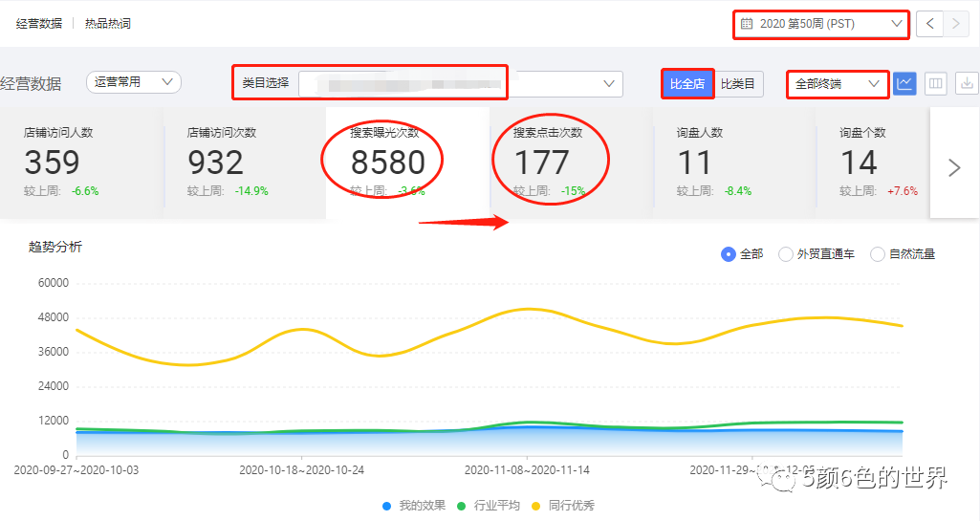Open the 经营数据 tab

39,24
